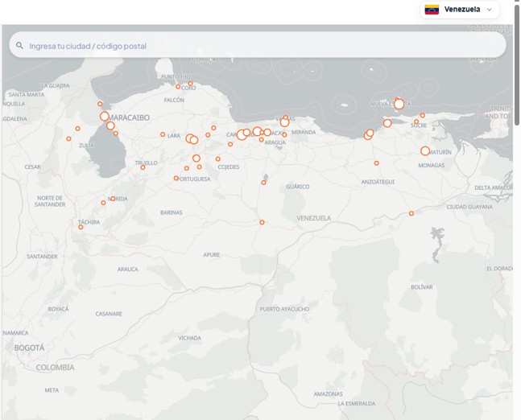Image resolution: width=521 pixels, height=420 pixels.
Task: Select the marker left of the Portuguesa label
Action: [x=176, y=179]
